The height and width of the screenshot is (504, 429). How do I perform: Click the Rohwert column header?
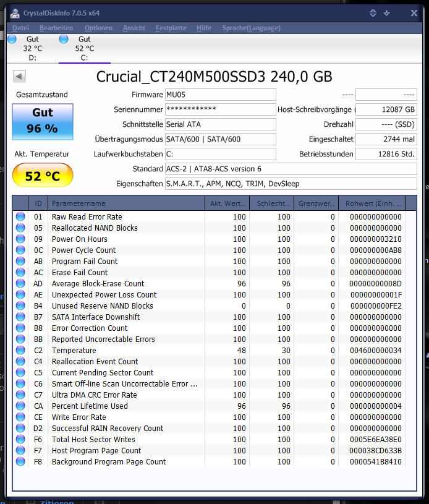tap(372, 203)
